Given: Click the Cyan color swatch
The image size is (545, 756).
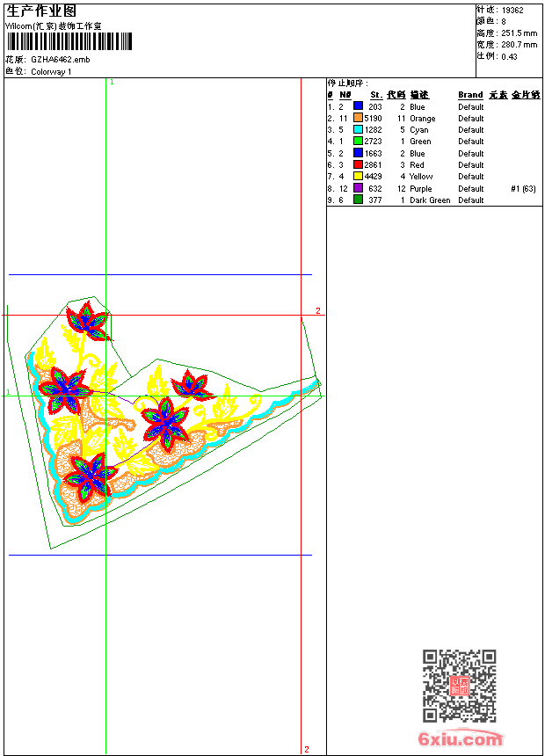Looking at the screenshot, I should pyautogui.click(x=359, y=129).
